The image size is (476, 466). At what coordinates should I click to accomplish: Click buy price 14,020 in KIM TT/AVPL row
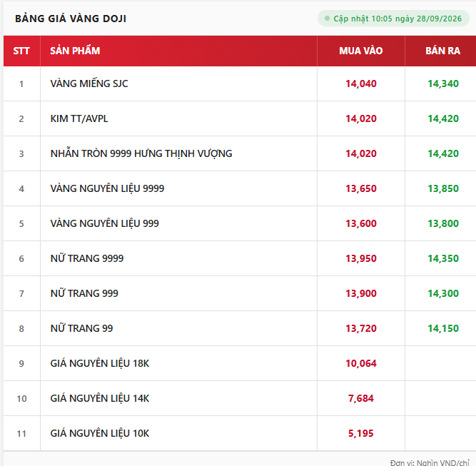(361, 118)
